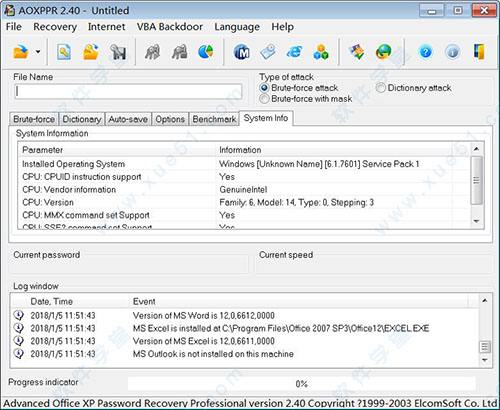
Task: Open the Help menu
Action: coord(282,27)
